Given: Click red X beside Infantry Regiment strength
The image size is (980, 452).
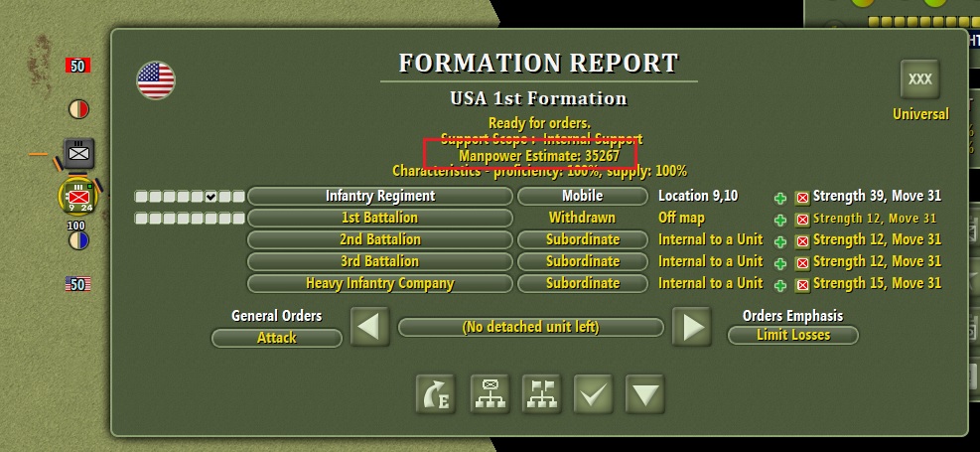Looking at the screenshot, I should click(x=802, y=198).
